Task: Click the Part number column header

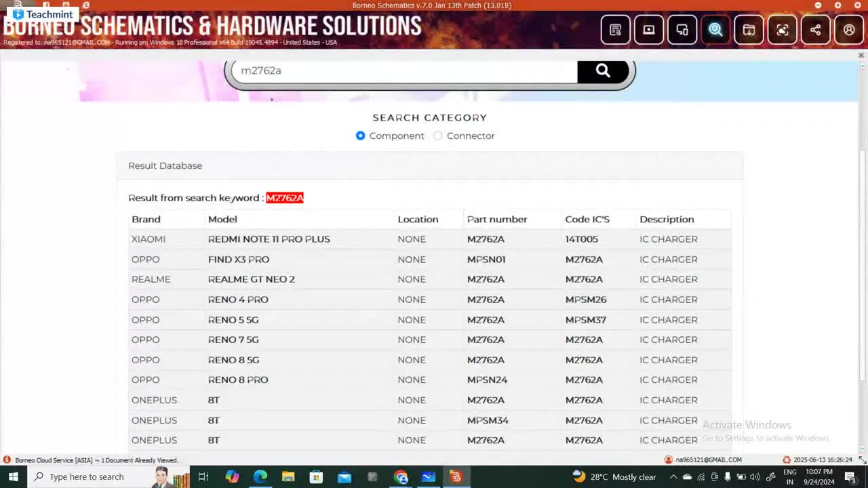Action: (x=497, y=219)
